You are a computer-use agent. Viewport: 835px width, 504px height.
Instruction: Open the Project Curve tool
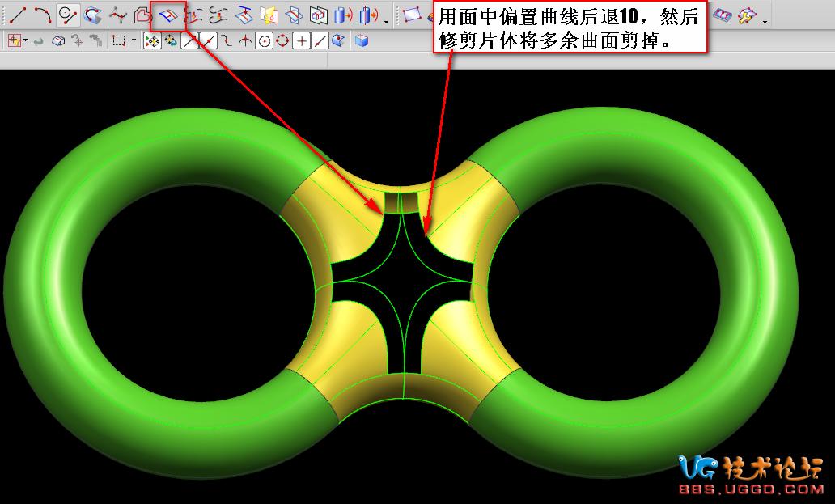(244, 15)
